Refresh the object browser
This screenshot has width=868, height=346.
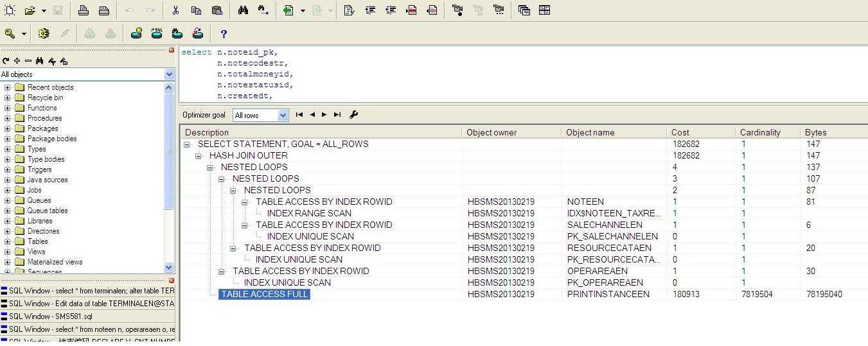[x=6, y=61]
